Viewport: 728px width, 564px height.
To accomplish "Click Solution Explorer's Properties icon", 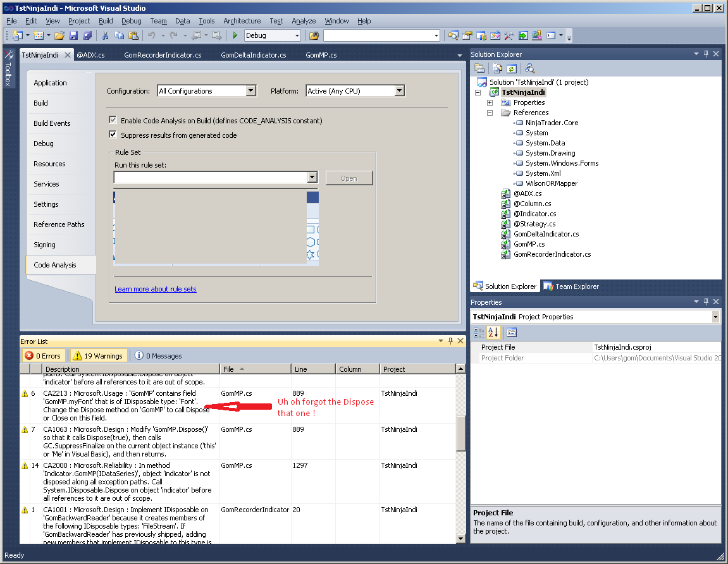I will 479,69.
